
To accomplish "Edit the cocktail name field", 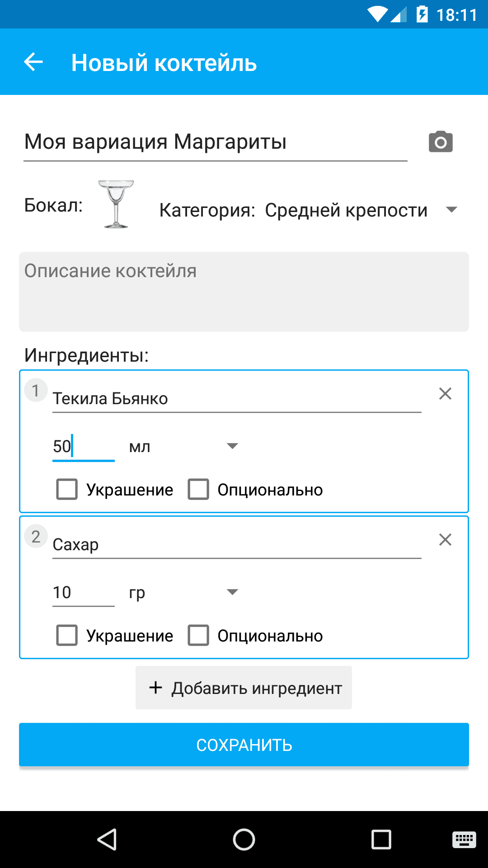I will click(215, 142).
